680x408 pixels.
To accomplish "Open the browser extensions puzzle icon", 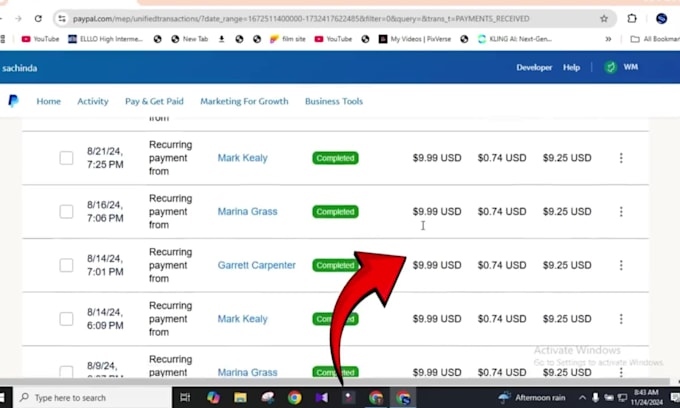I will (632, 19).
